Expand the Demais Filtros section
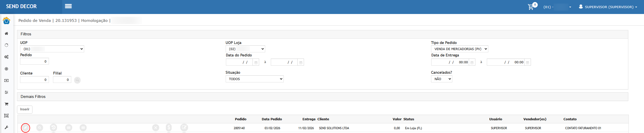 click(x=33, y=97)
